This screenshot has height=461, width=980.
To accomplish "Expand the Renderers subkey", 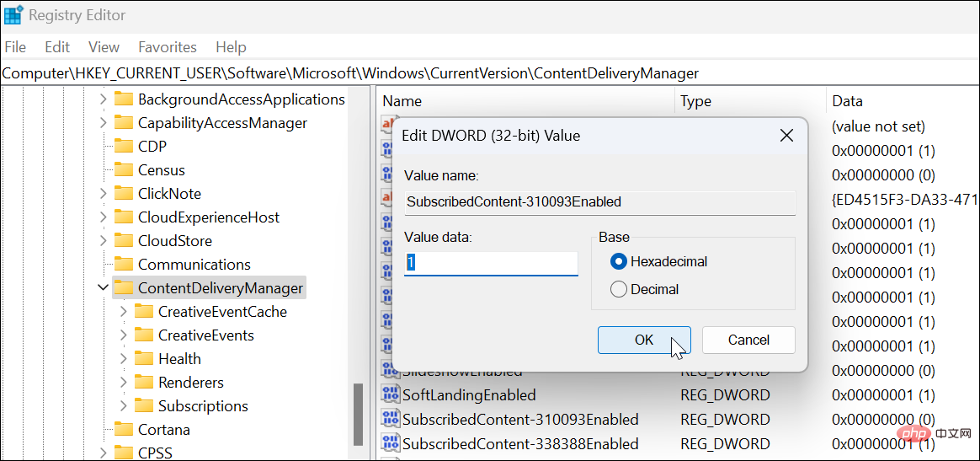I will point(124,383).
